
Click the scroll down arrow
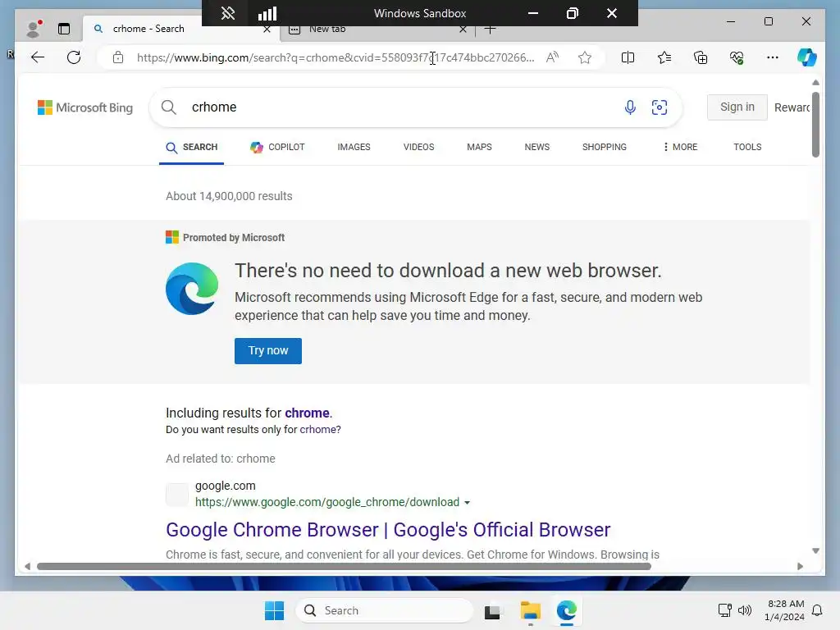pos(815,550)
